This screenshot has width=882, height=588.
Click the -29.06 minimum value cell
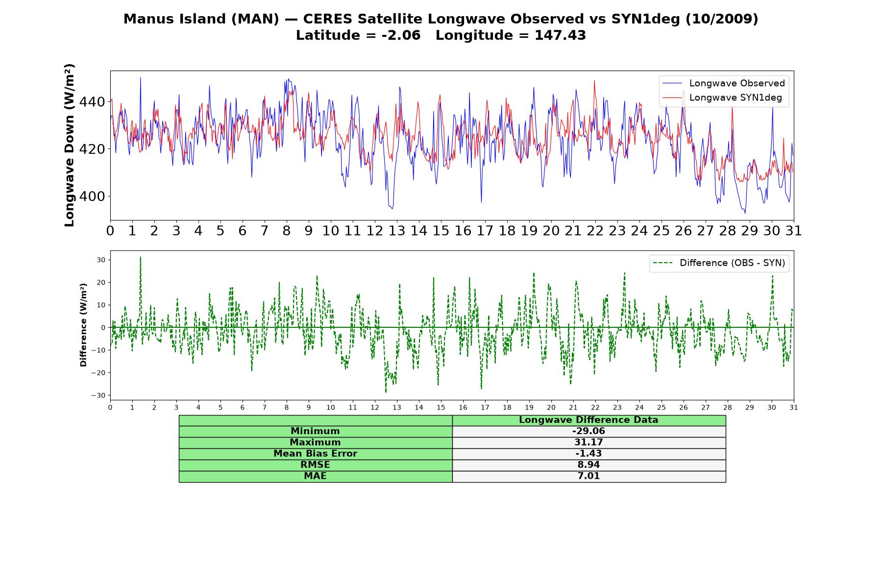coord(589,431)
